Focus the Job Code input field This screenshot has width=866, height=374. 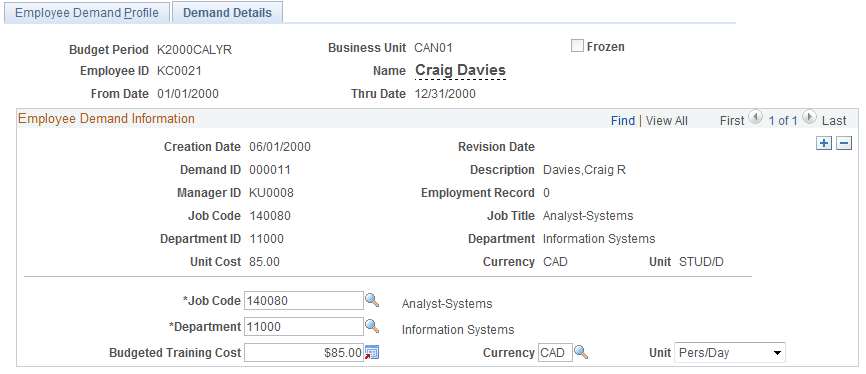pos(304,301)
